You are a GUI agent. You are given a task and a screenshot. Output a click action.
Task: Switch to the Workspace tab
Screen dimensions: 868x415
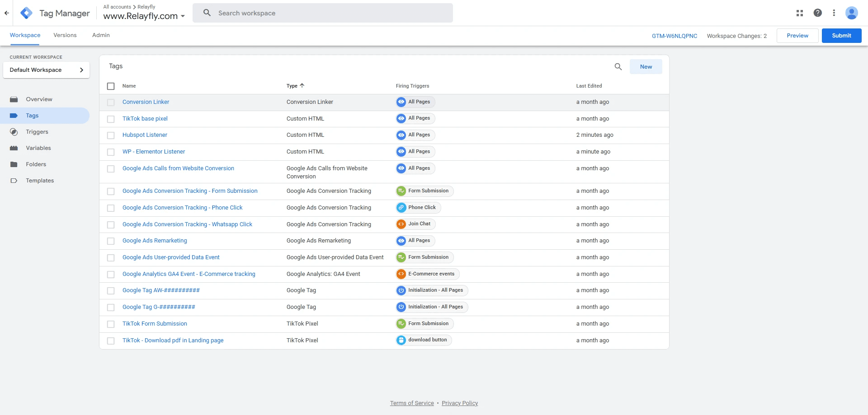25,35
